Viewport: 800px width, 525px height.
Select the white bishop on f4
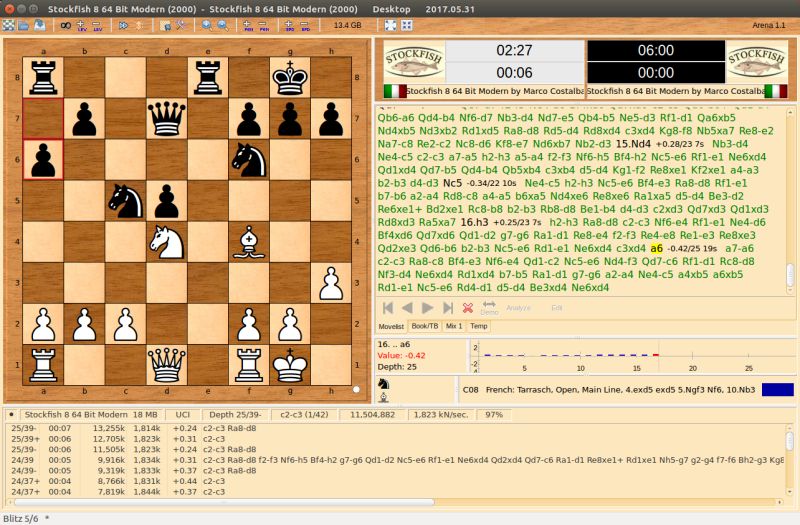coord(248,242)
